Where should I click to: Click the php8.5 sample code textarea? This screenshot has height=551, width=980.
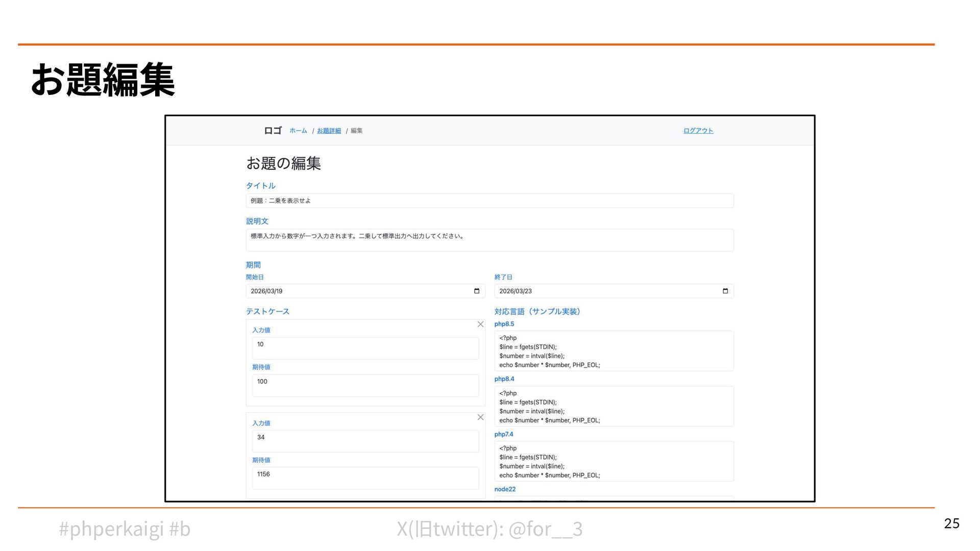pyautogui.click(x=614, y=351)
